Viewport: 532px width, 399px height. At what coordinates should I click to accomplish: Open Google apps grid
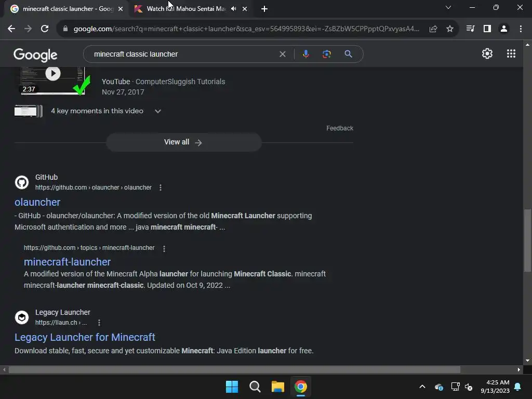coord(511,54)
